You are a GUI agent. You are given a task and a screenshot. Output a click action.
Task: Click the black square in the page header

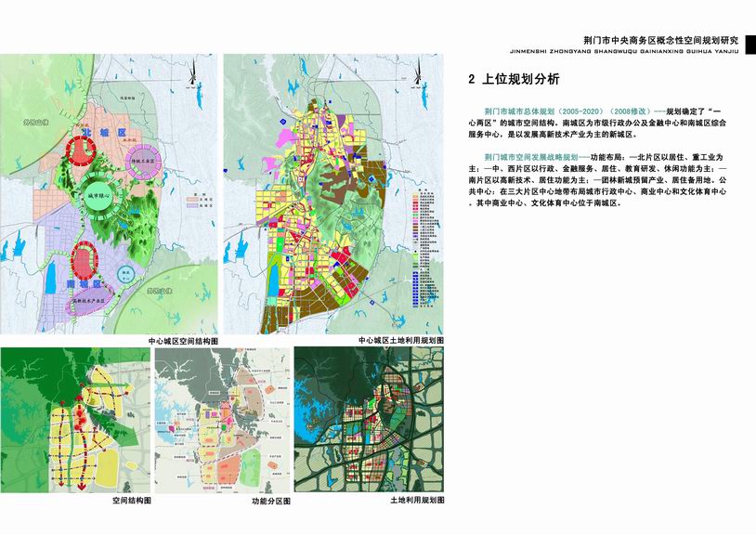[750, 45]
